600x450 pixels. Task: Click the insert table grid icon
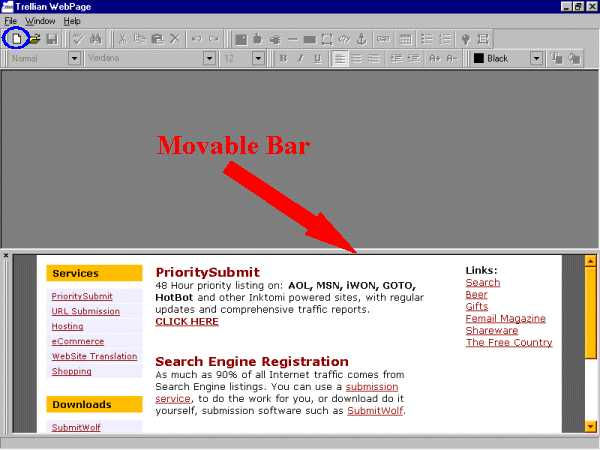(x=405, y=39)
